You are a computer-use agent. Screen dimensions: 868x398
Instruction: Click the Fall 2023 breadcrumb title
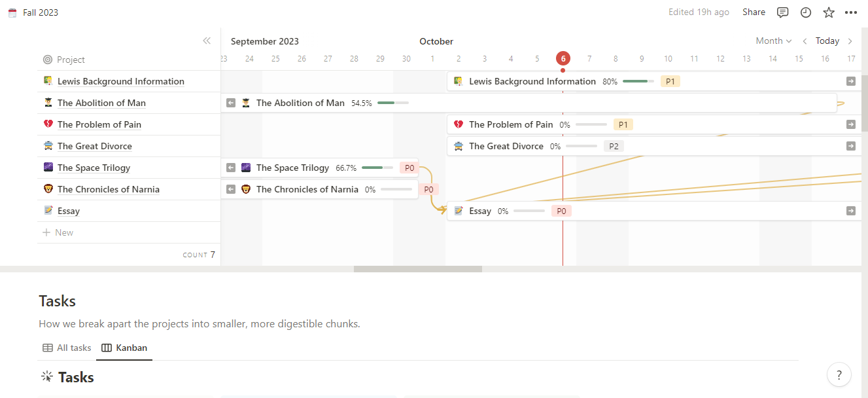41,12
